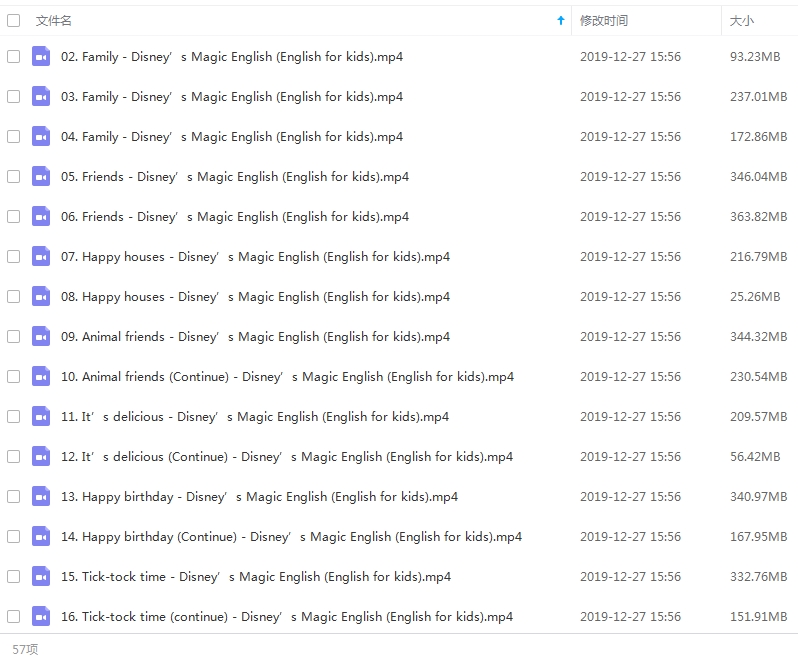The image size is (798, 660).
Task: Click modified date of 16. Tick-tock time file
Action: (630, 617)
